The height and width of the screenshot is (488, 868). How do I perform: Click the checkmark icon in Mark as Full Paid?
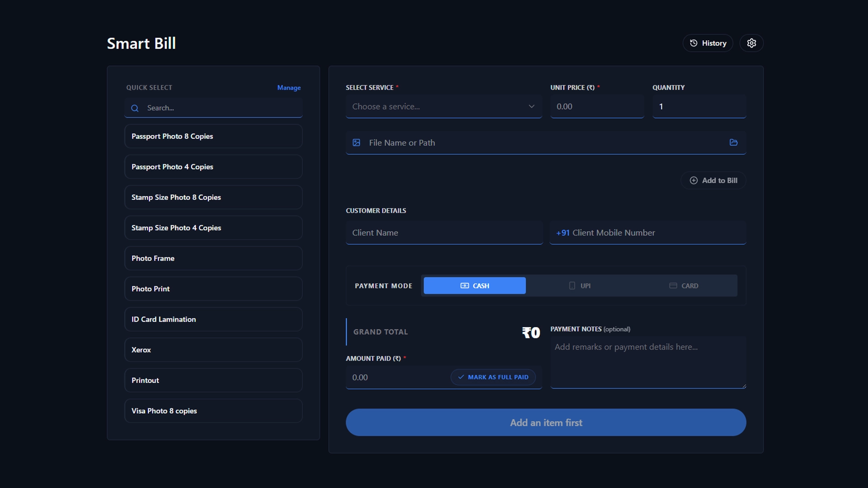click(x=461, y=377)
